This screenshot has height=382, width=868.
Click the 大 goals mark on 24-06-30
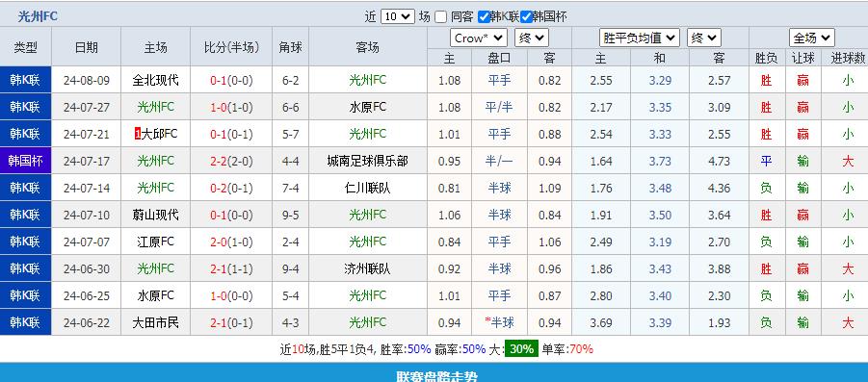tap(848, 268)
